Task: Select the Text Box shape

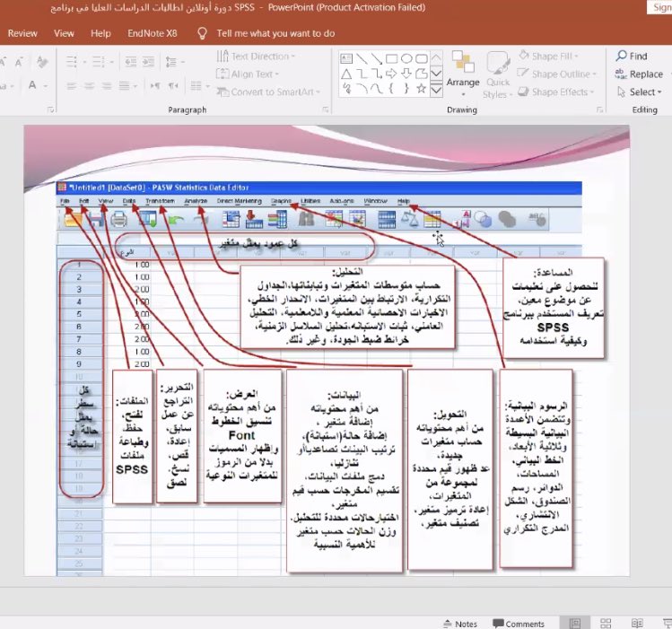Action: coord(346,58)
